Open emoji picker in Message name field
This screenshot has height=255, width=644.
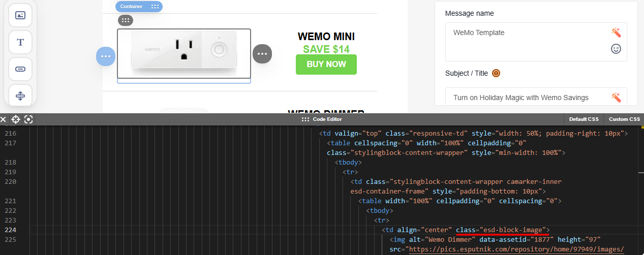[616, 49]
